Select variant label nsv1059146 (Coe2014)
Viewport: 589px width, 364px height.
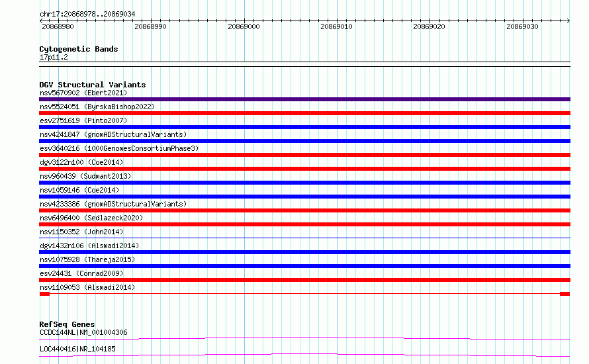point(79,190)
